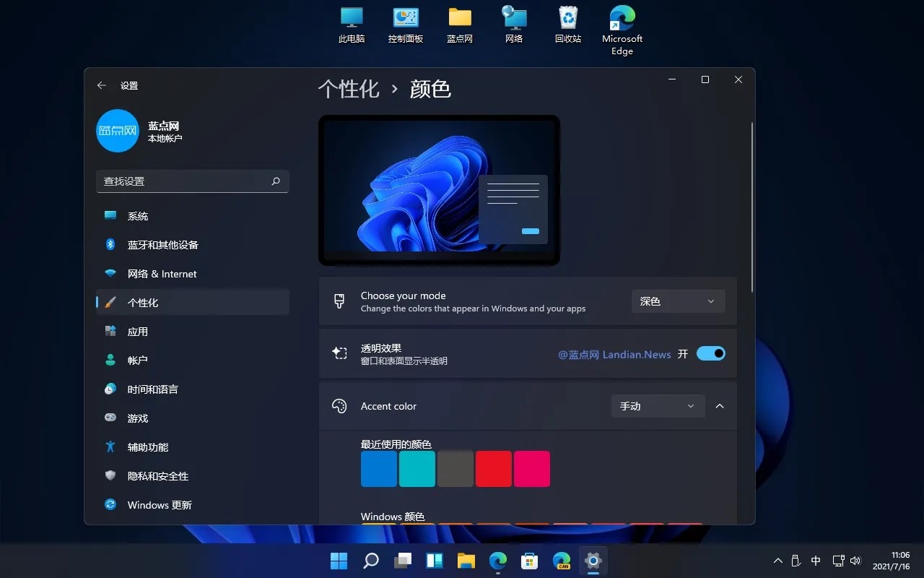Click the search magnifier icon in 查找设置
This screenshot has height=578, width=924.
pyautogui.click(x=276, y=181)
